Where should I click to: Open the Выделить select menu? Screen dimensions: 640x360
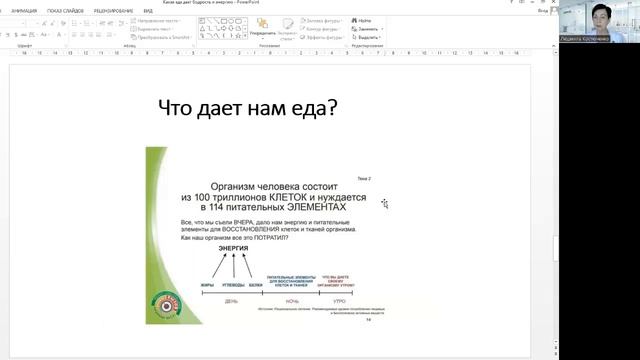[366, 37]
